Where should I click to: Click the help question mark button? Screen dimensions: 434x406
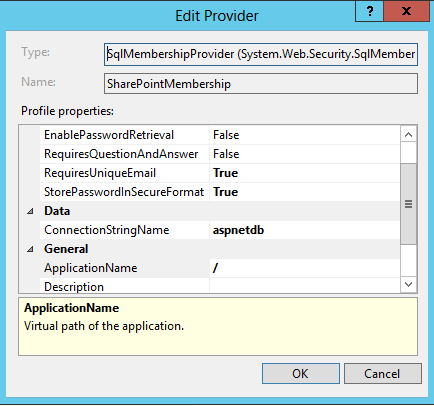pyautogui.click(x=370, y=12)
